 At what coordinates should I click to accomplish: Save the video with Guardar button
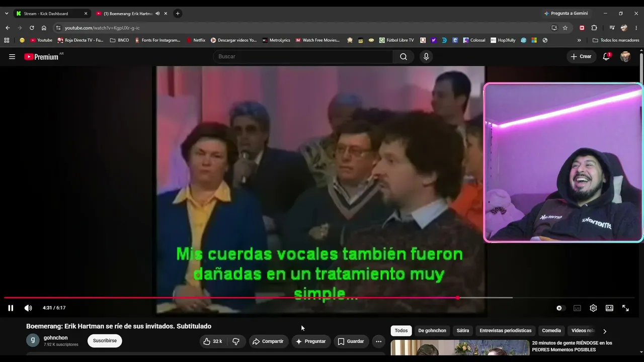tap(351, 341)
